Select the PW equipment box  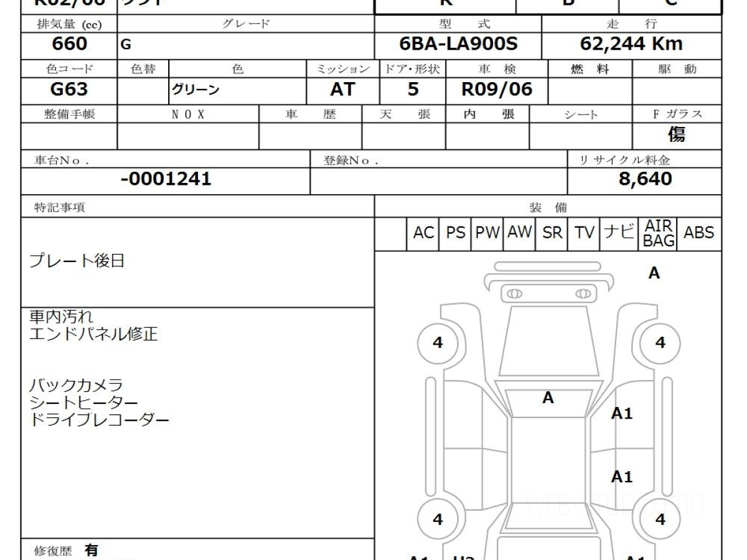click(x=488, y=233)
